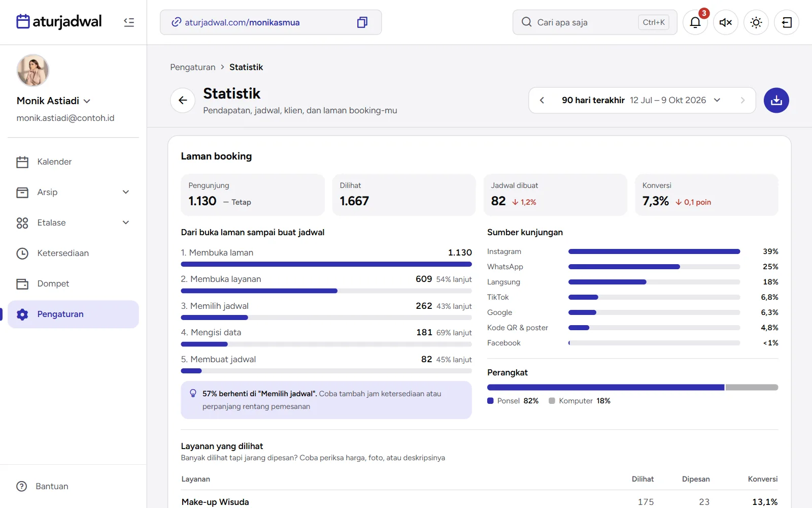
Task: Click the Ctrl+K shortcut badge
Action: 654,22
